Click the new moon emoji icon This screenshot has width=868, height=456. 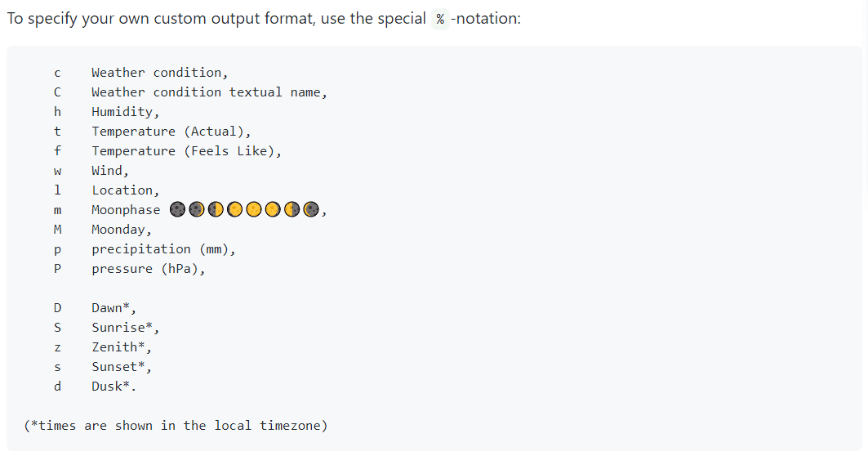click(x=177, y=210)
